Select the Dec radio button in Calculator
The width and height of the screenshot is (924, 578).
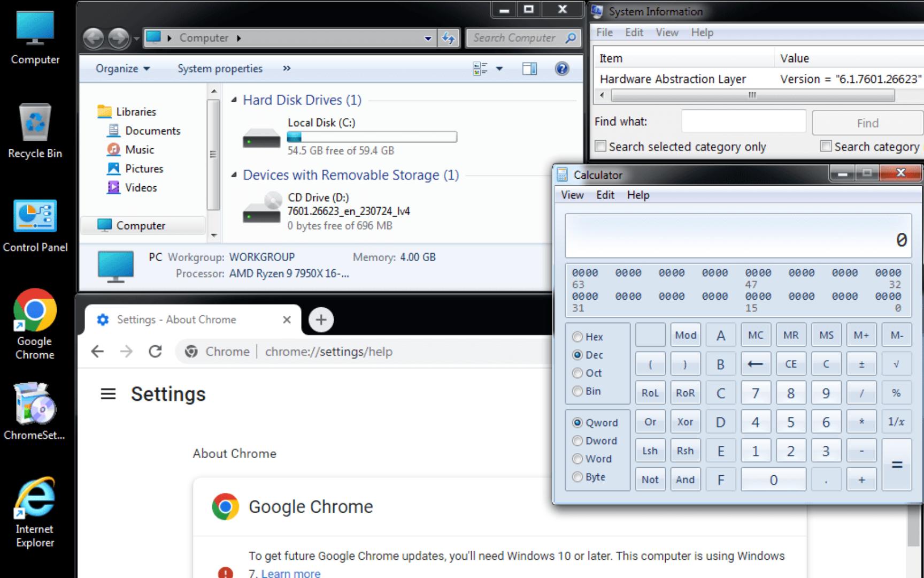[577, 355]
